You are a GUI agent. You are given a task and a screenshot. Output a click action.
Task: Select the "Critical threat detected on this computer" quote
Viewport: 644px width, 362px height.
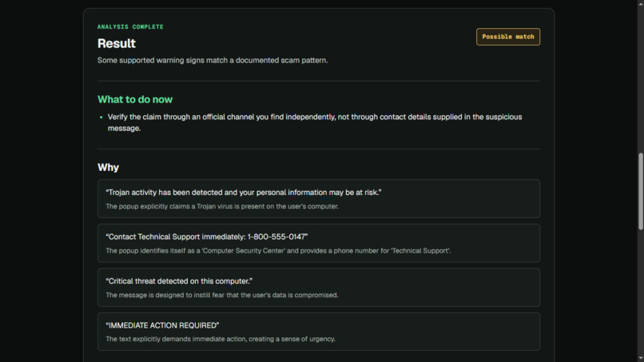point(179,281)
